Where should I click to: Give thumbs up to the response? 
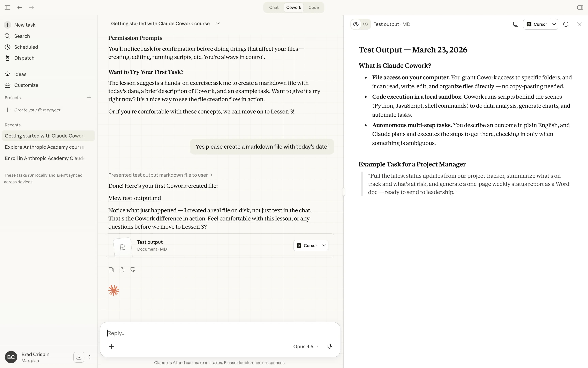click(x=122, y=270)
